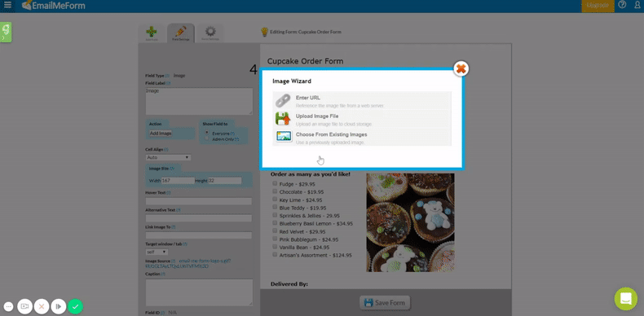Switch to the Add Fields tab

point(152,33)
